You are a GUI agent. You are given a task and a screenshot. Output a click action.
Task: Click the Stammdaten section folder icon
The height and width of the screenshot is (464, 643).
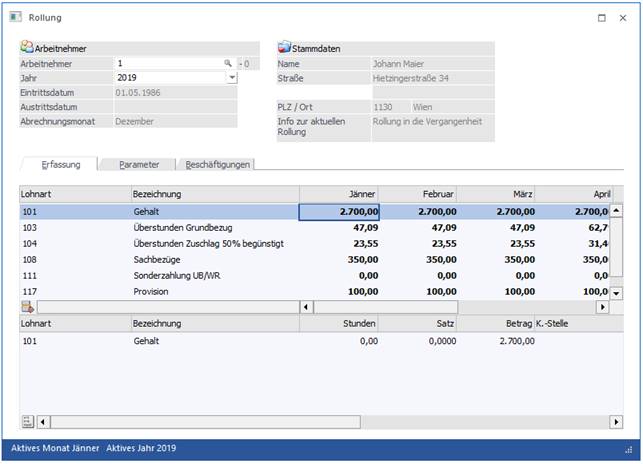coord(284,47)
